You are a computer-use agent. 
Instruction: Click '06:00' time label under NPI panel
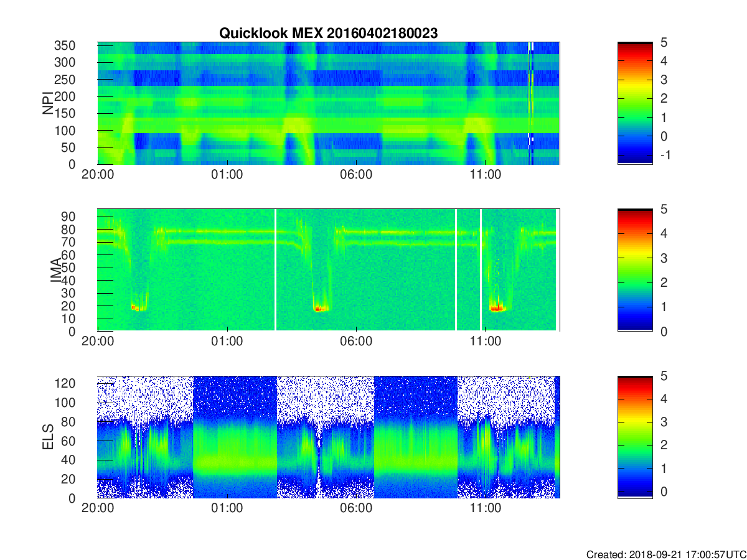tap(356, 175)
